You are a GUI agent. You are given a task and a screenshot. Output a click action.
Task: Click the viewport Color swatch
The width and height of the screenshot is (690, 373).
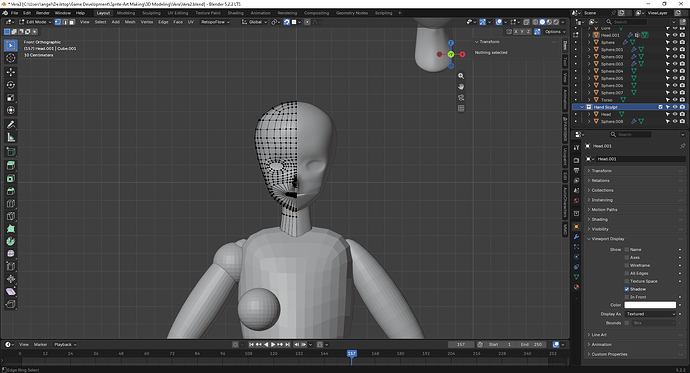[650, 305]
